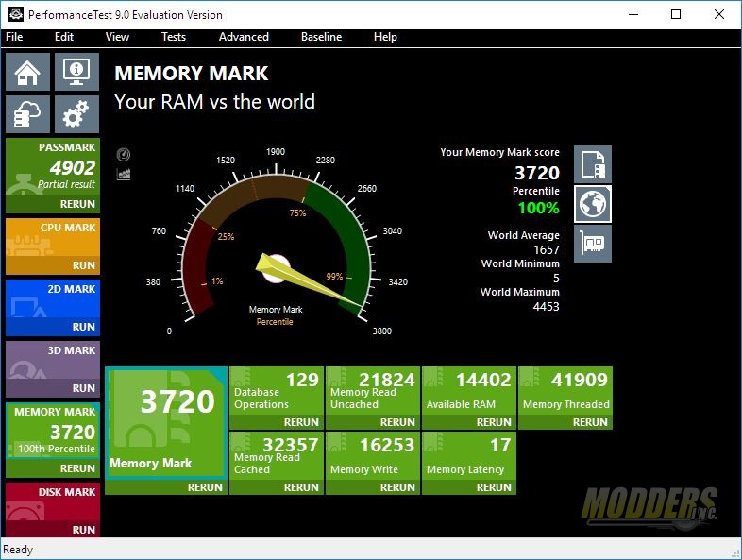The image size is (742, 560).
Task: Click the World Average value 1657
Action: click(547, 249)
